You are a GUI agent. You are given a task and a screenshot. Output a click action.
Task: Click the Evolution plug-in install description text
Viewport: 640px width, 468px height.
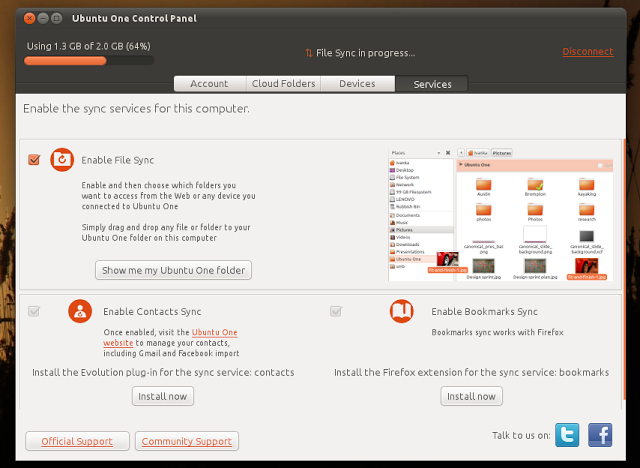pos(163,372)
